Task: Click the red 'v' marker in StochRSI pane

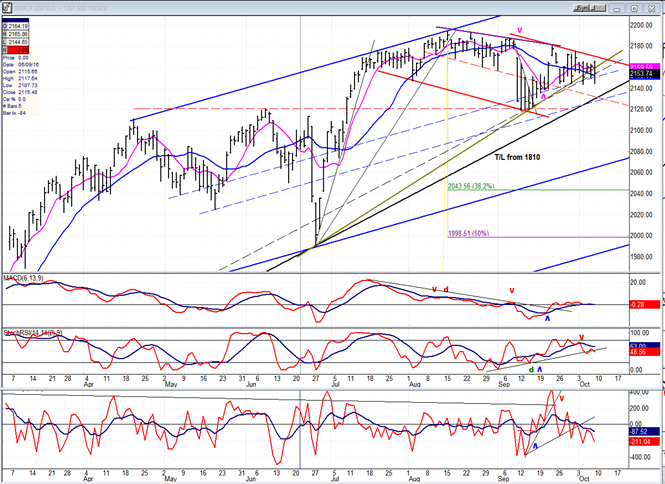Action: coord(582,337)
